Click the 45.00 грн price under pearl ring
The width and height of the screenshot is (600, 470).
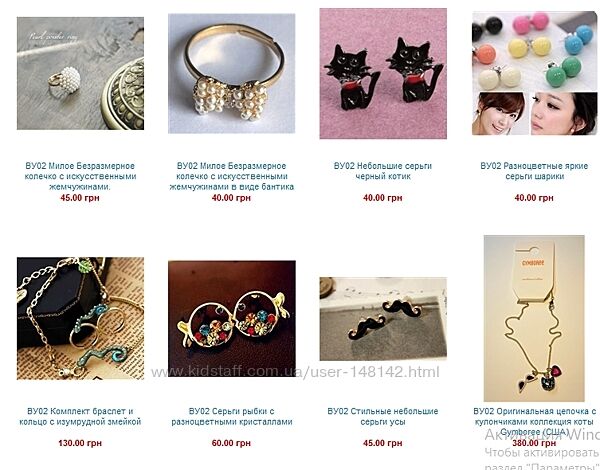pos(80,198)
